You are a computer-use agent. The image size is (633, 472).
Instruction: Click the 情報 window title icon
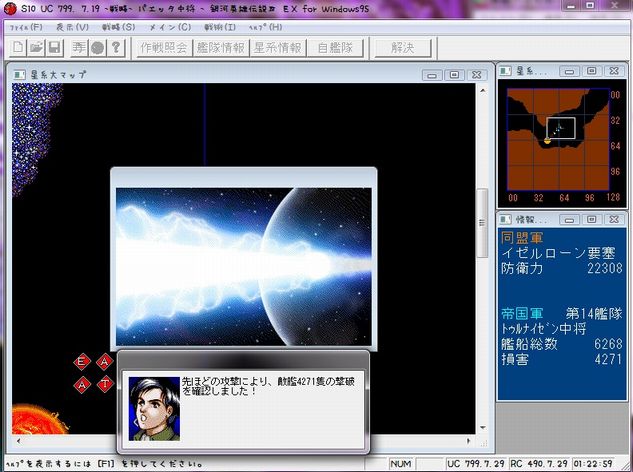click(x=505, y=219)
